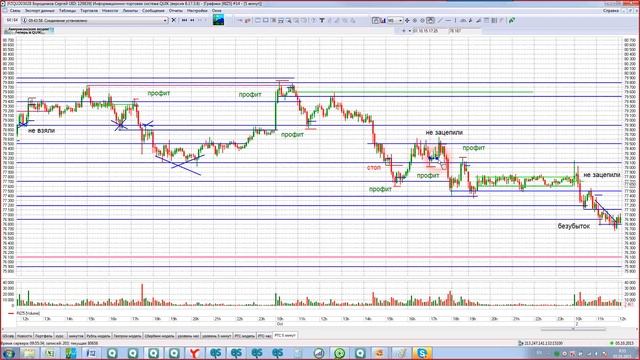Open Excel from taskbar

point(50,353)
